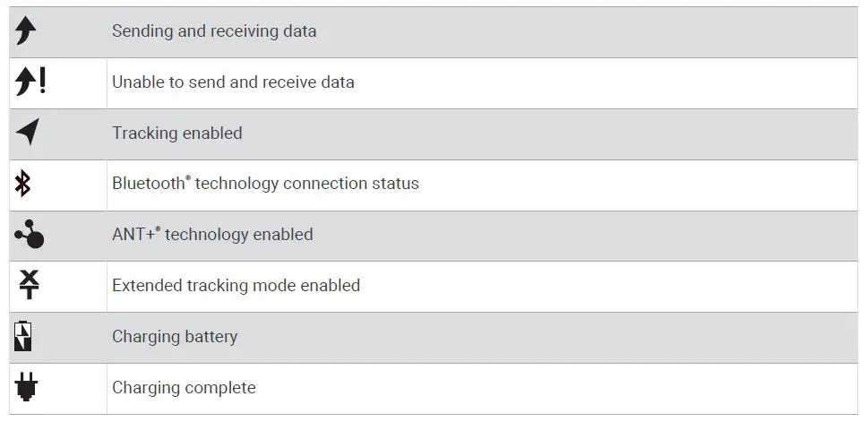Click the extended tracking mode icon
Viewport: 868px width, 422px height.
30,285
